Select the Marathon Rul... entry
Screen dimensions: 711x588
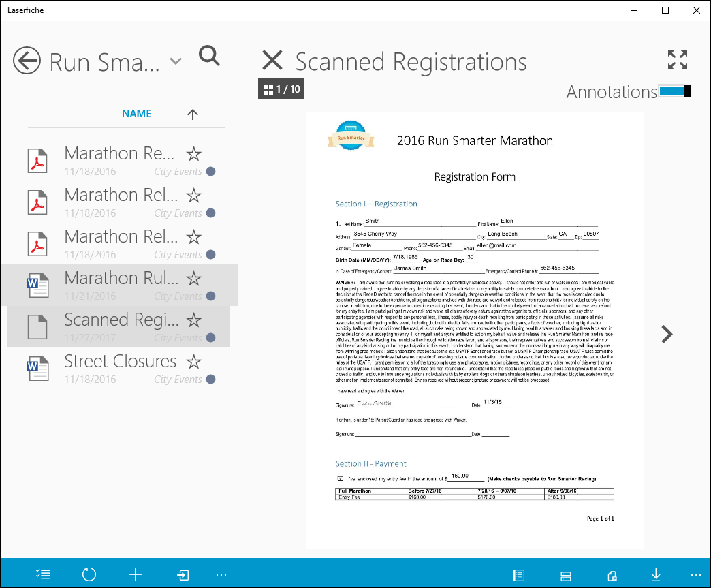point(119,285)
